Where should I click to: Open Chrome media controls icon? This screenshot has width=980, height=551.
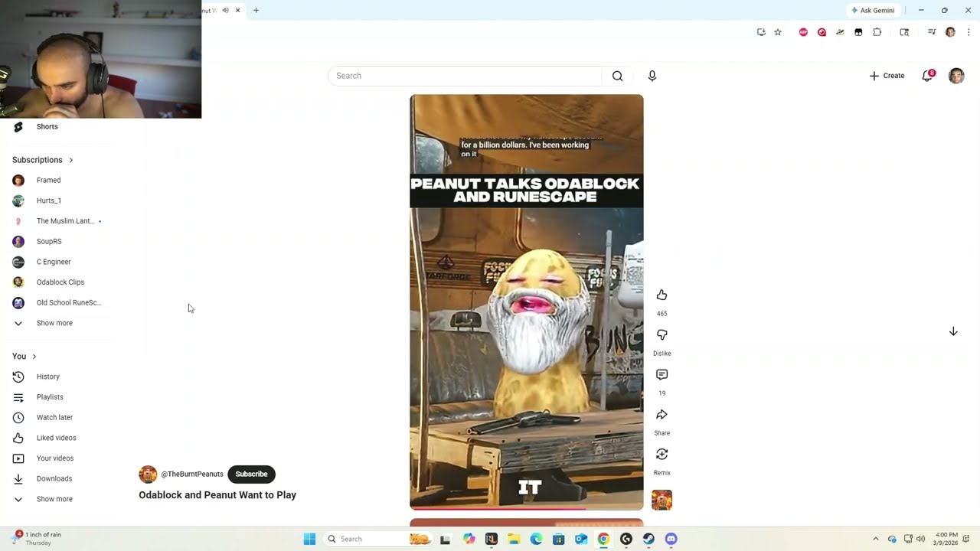coord(932,32)
